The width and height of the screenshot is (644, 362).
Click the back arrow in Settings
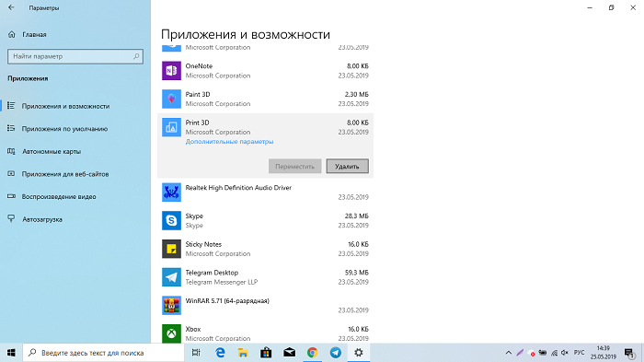[11, 7]
